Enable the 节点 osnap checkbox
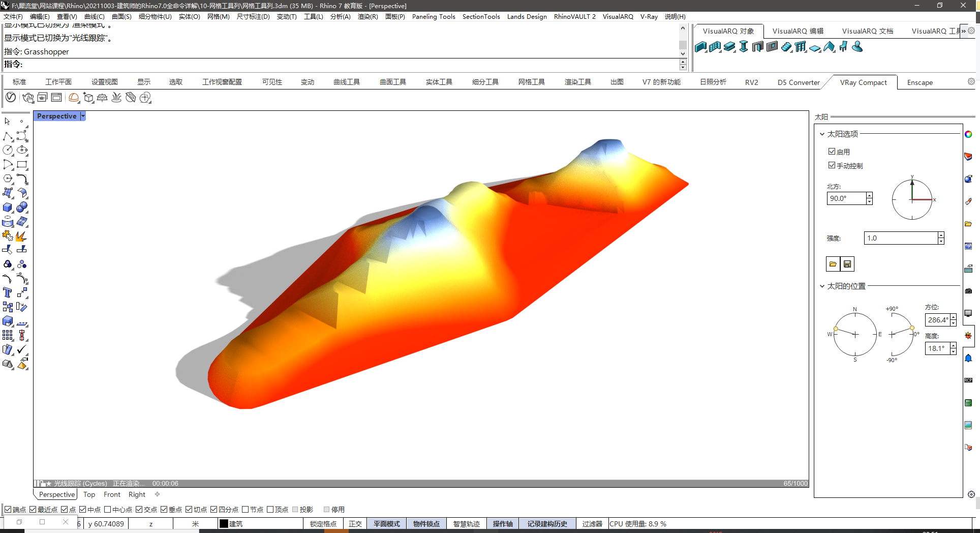This screenshot has width=980, height=533. [245, 509]
